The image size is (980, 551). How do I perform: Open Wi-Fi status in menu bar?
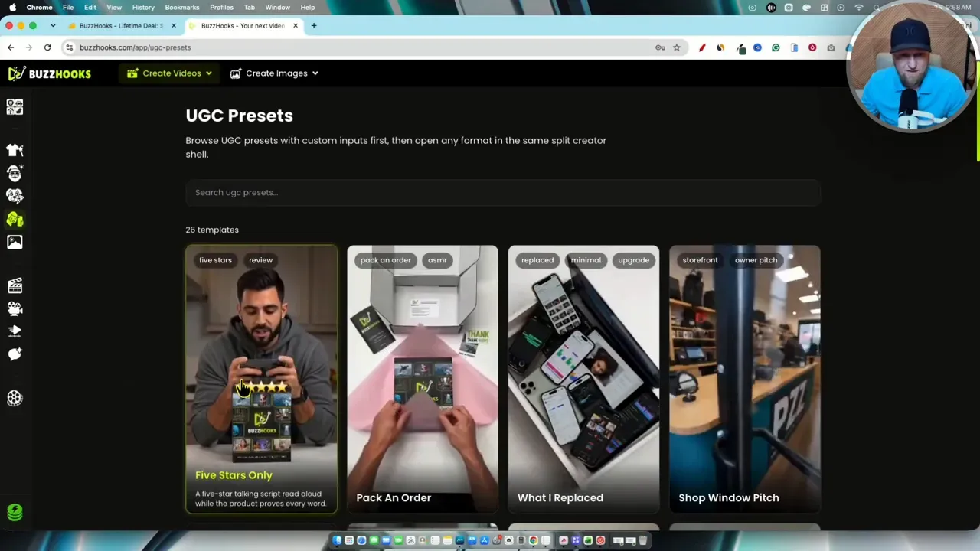click(859, 7)
